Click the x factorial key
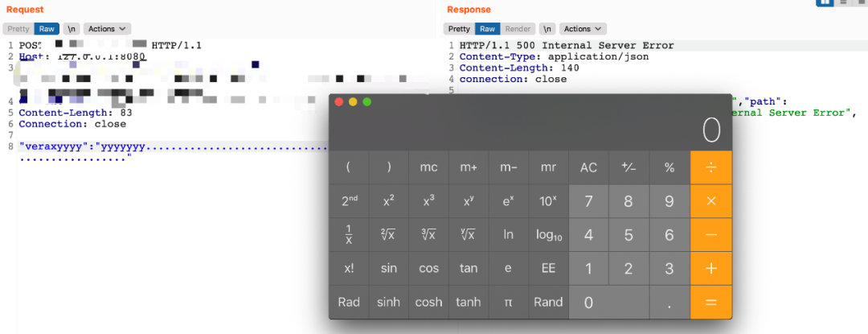 tap(349, 269)
